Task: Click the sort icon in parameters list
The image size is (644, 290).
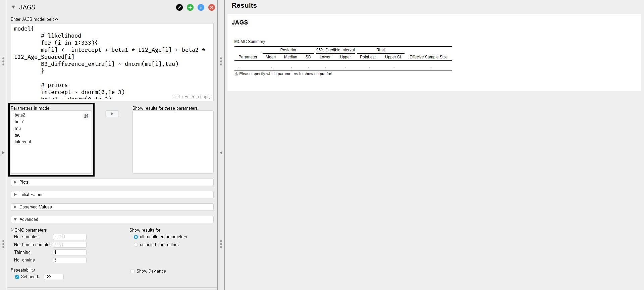Action: (86, 116)
